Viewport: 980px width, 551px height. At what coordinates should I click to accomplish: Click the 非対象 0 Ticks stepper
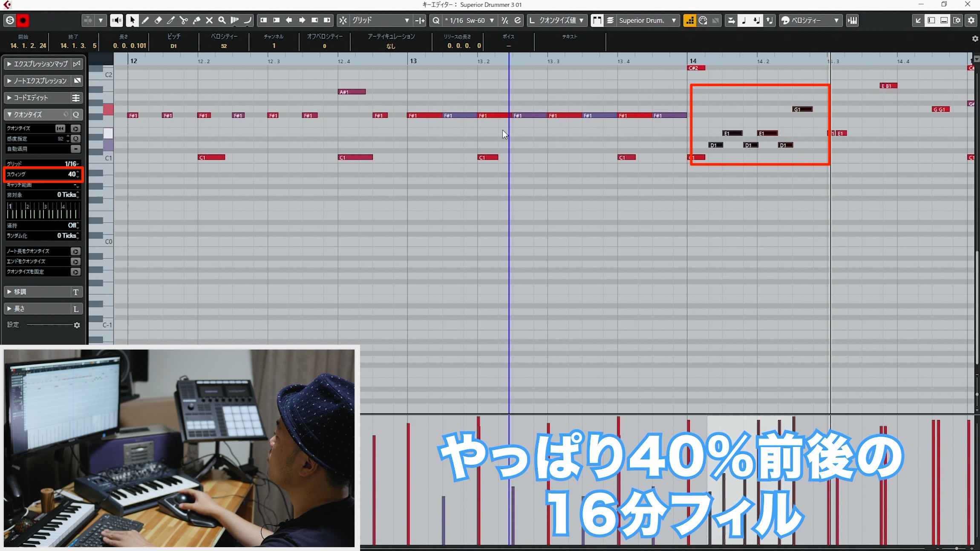[x=78, y=195]
